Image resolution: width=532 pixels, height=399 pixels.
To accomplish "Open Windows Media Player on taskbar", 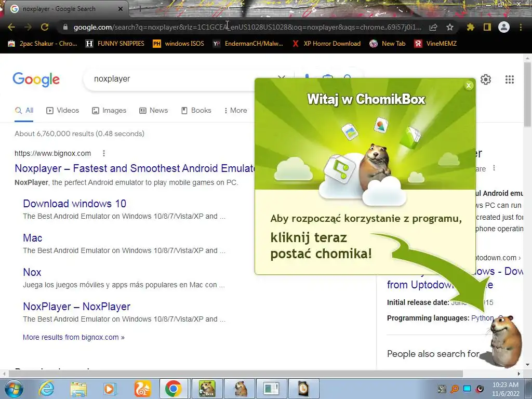I will 110,389.
